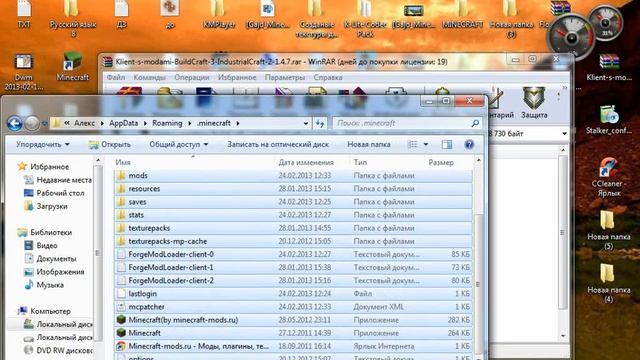The height and width of the screenshot is (360, 640).
Task: Open the address bar history dropdown
Action: (306, 123)
